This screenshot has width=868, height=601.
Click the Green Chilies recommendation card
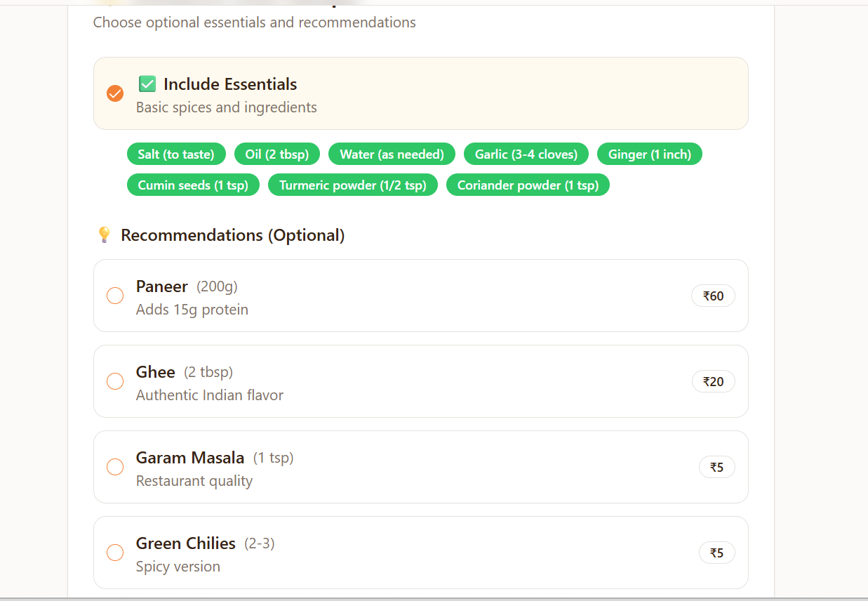[x=421, y=553]
